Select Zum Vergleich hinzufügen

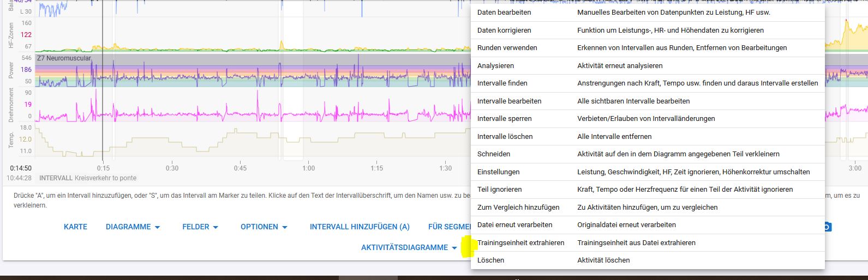tap(648, 208)
